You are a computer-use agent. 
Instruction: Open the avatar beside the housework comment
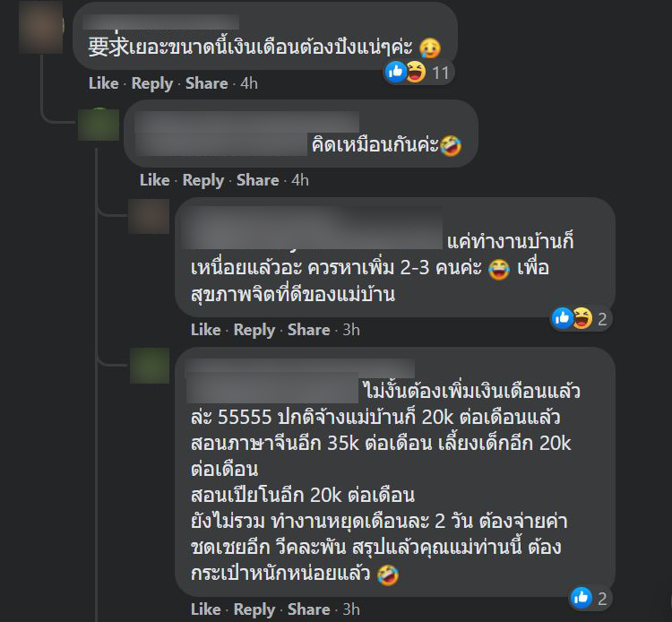point(149,217)
